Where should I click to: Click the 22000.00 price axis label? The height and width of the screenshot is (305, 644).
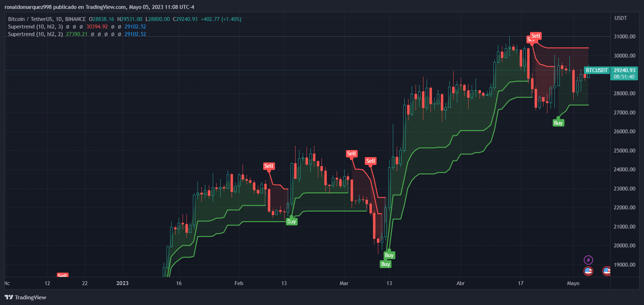click(624, 208)
